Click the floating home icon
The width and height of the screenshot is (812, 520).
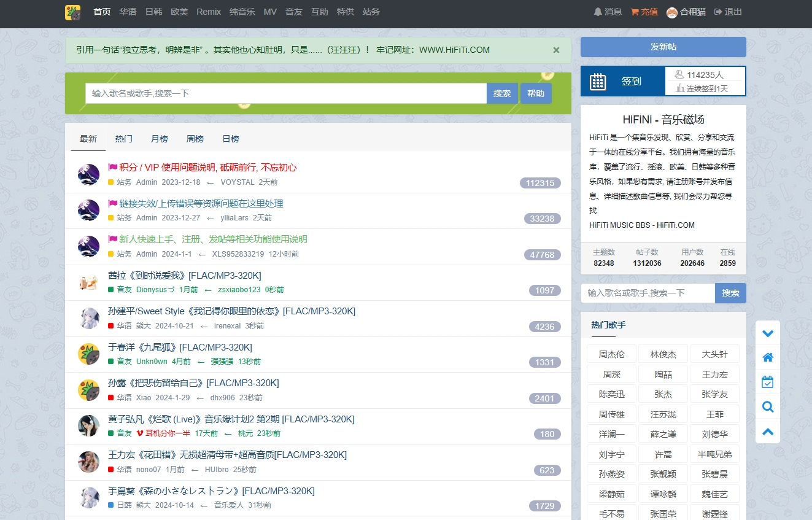tap(767, 357)
